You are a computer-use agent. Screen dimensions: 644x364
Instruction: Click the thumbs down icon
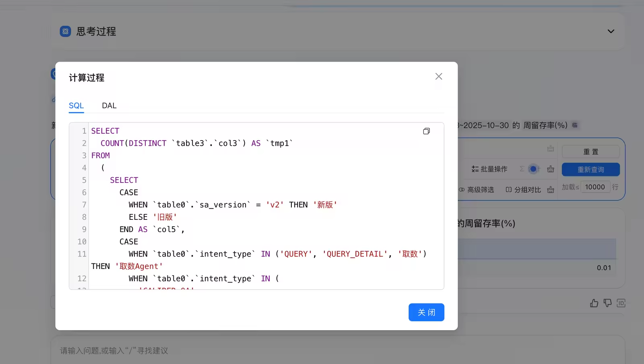click(x=607, y=303)
